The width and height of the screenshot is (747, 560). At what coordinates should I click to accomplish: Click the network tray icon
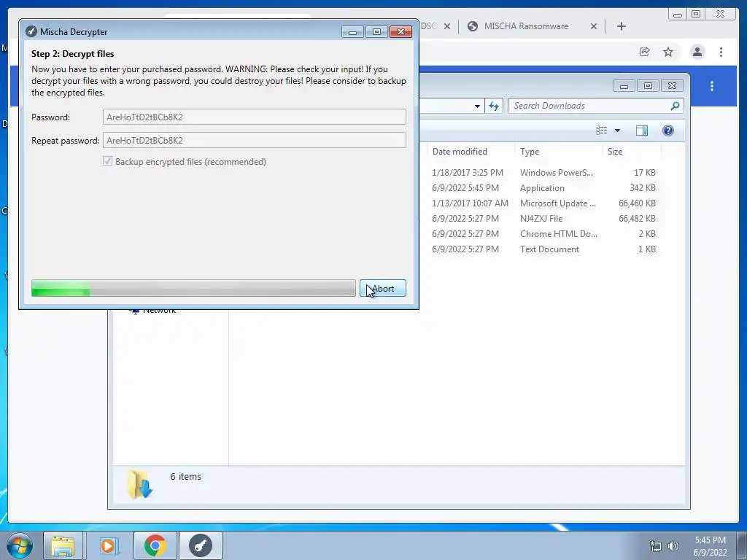656,546
